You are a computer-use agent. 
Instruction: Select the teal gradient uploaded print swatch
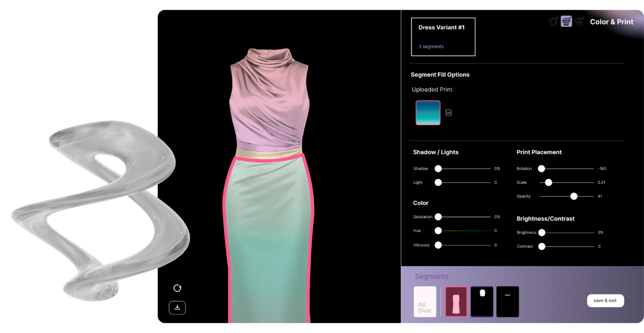coord(428,113)
